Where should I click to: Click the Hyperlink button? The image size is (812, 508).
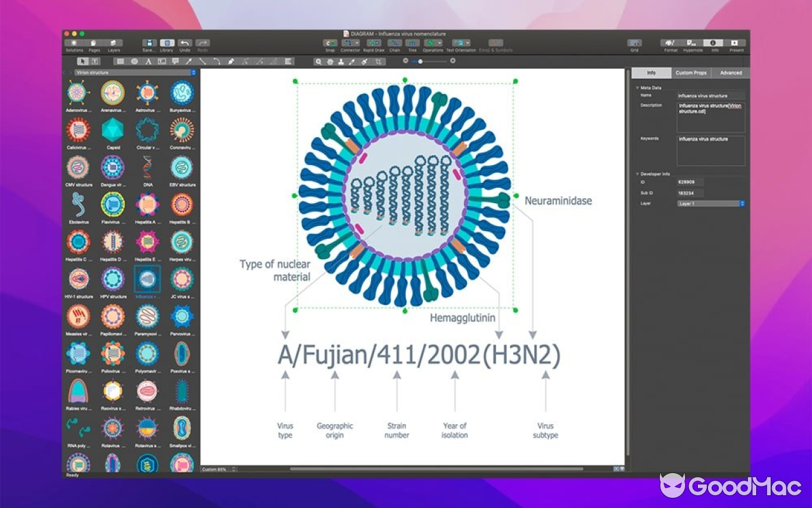693,42
